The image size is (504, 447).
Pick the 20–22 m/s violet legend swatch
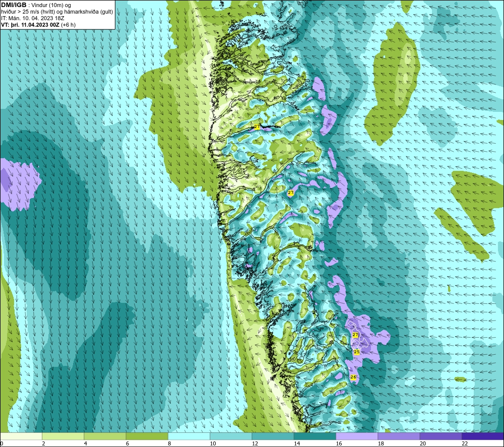(440, 436)
